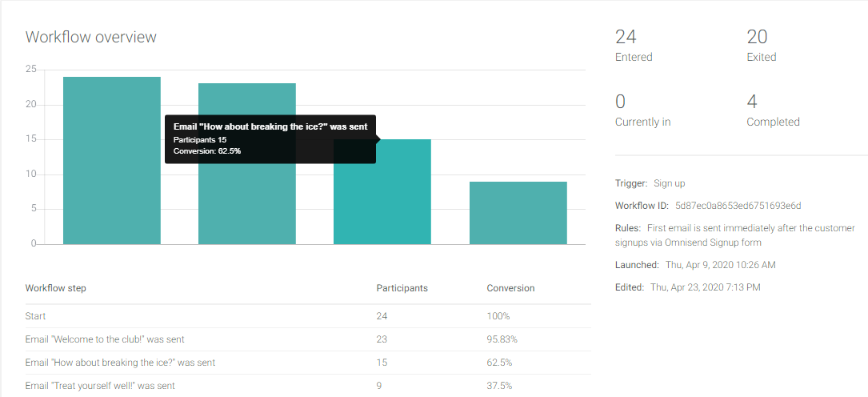Image resolution: width=868 pixels, height=397 pixels.
Task: Open "How about breaking the ice?" table row
Action: 120,363
